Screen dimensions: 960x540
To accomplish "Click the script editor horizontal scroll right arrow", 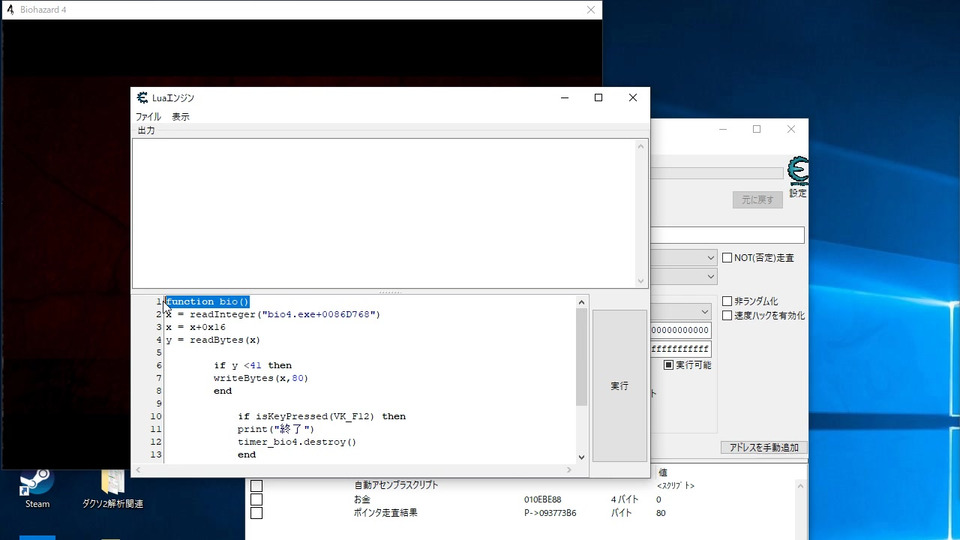I will (x=569, y=470).
